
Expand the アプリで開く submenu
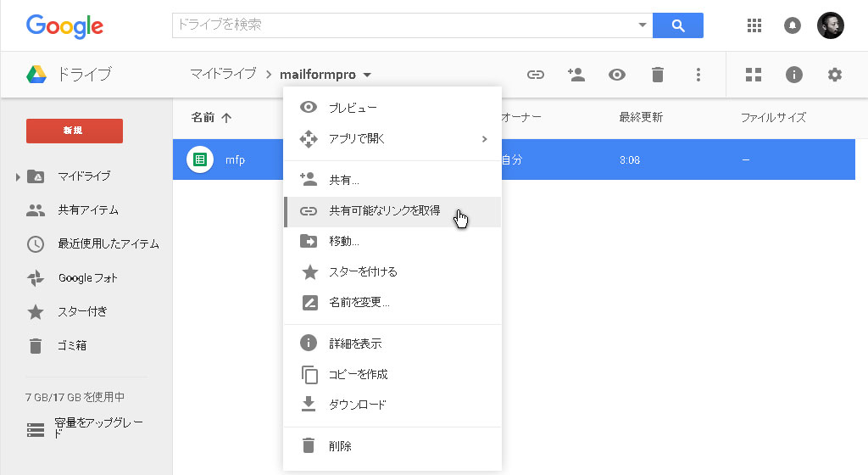click(x=484, y=138)
